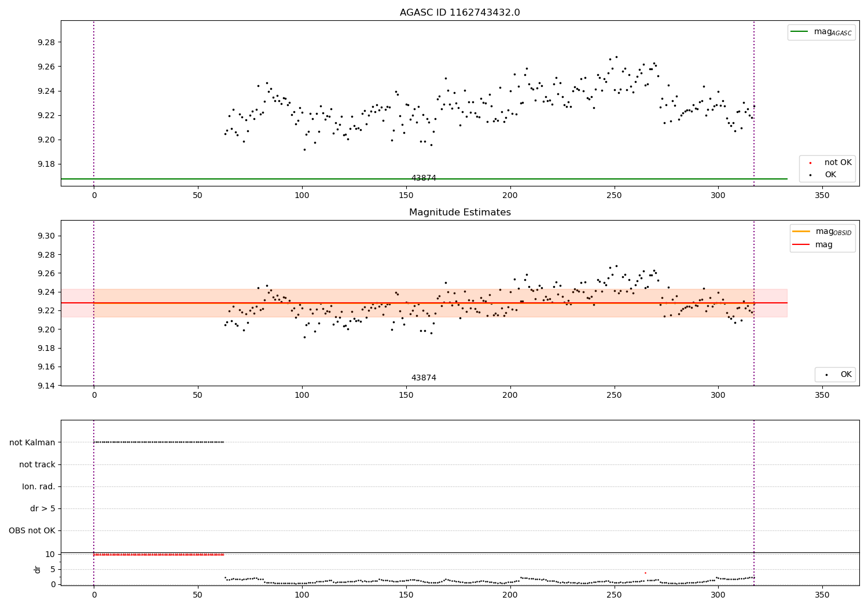This screenshot has height=608, width=868.
Task: Click the 350 x-tick under the top plot
Action: pos(822,196)
